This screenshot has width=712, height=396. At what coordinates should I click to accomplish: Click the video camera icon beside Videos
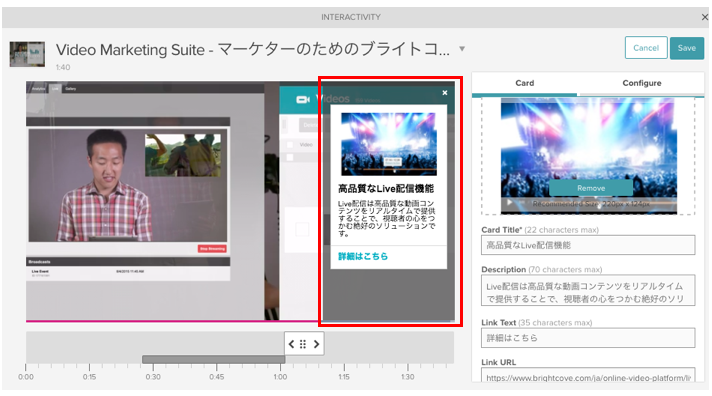pyautogui.click(x=303, y=99)
